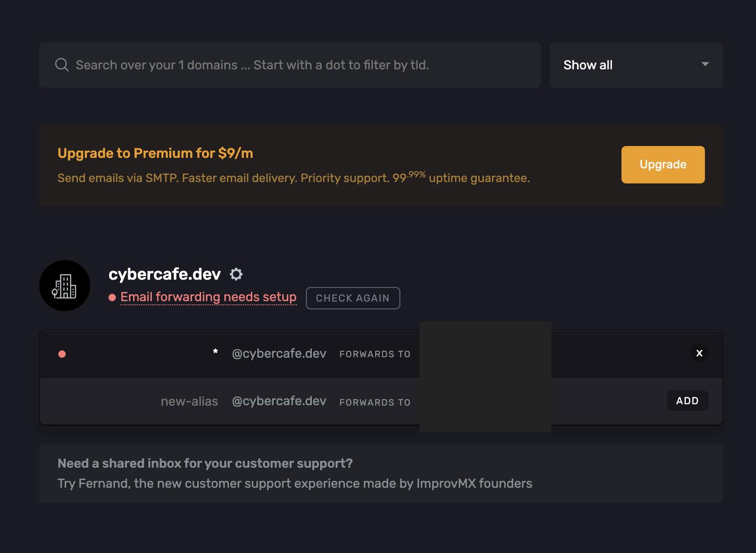Open cybercafe.dev settings gear
This screenshot has width=756, height=553.
pos(236,274)
